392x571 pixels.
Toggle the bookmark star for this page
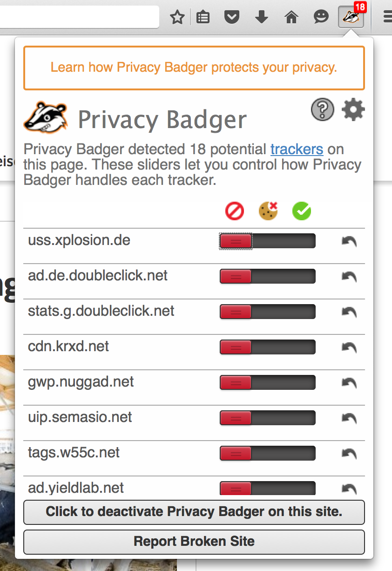(x=177, y=17)
